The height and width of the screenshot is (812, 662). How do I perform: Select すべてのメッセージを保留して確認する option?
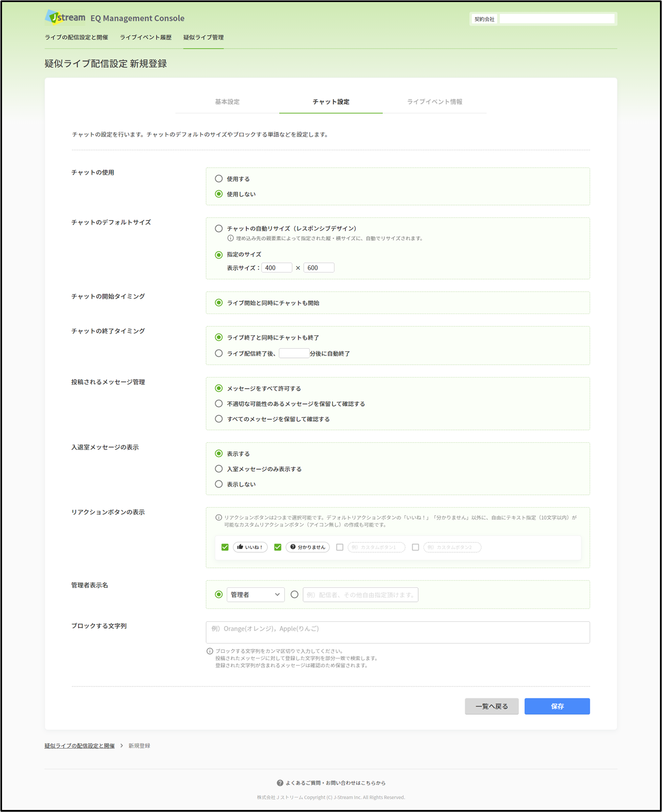pyautogui.click(x=219, y=419)
